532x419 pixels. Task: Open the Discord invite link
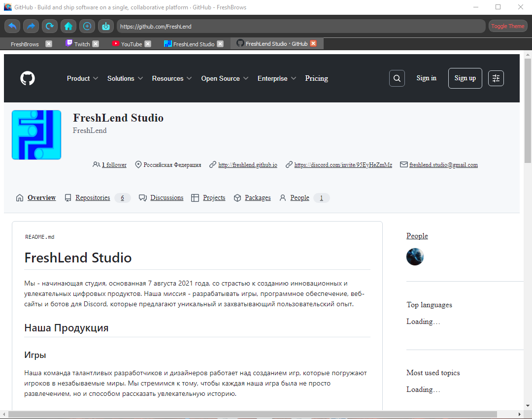click(x=343, y=165)
